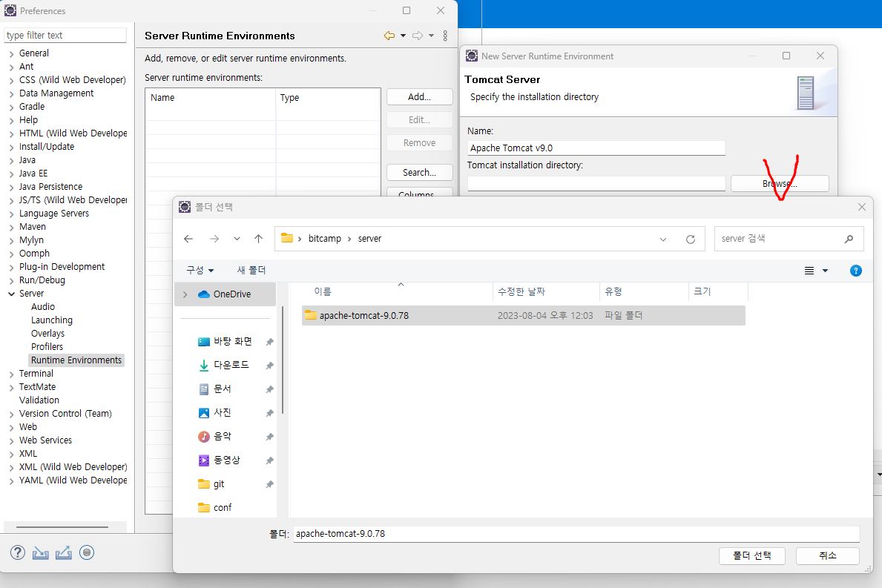Collapse the Server preferences node
The image size is (882, 588).
point(11,294)
